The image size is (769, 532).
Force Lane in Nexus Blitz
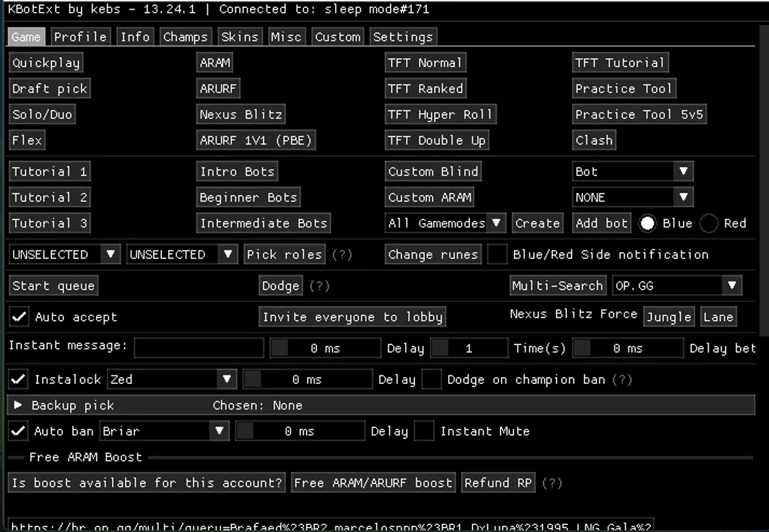(x=718, y=317)
